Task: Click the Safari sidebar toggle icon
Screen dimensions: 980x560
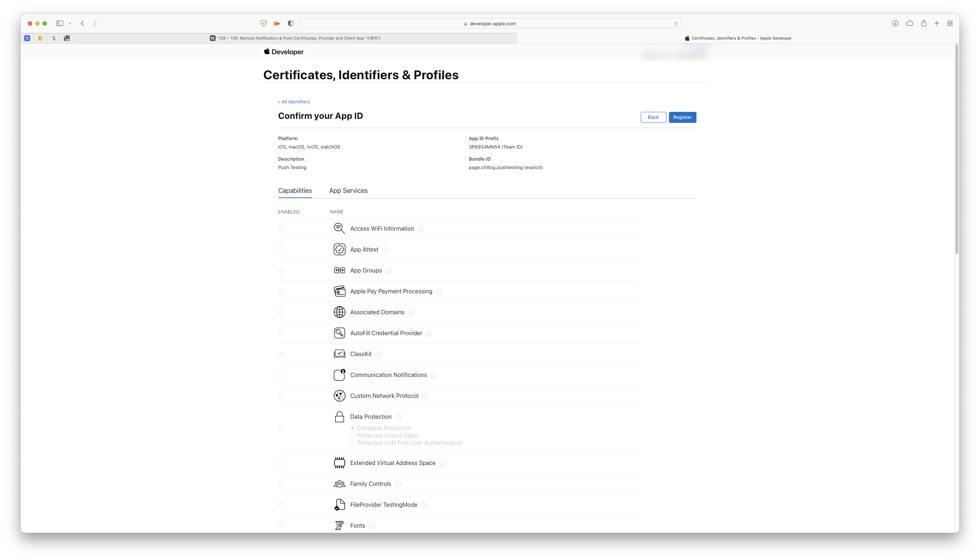Action: [x=60, y=23]
